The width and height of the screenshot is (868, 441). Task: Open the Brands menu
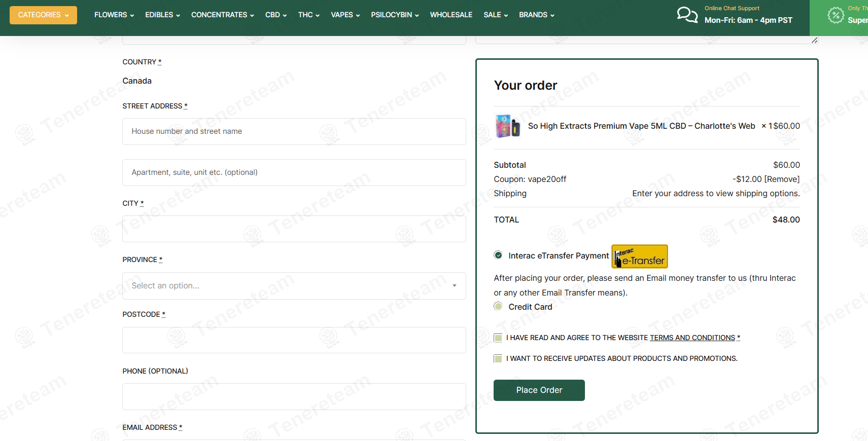[x=537, y=15]
